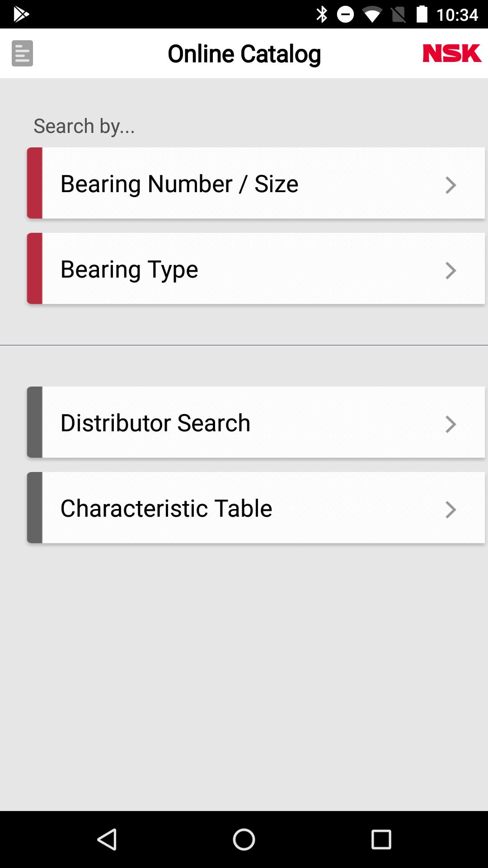Screen dimensions: 488x868
Task: Expand chevron on Bearing Number / Size
Action: (x=450, y=185)
